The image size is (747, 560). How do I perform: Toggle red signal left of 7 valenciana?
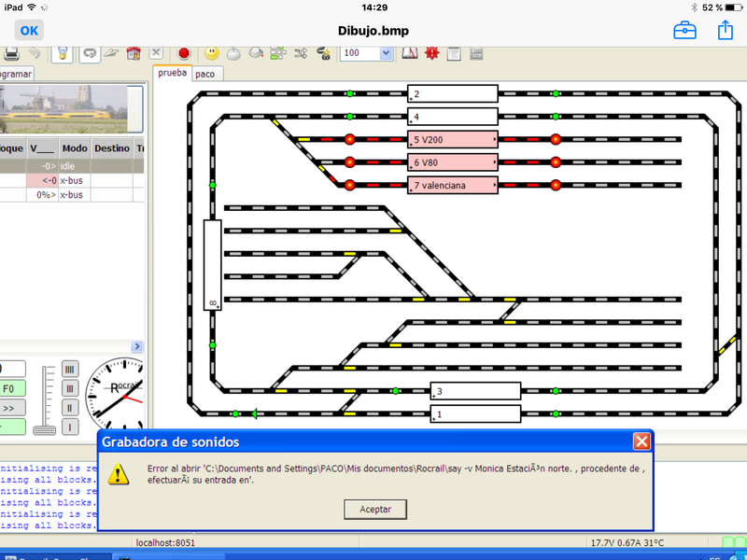(x=349, y=185)
